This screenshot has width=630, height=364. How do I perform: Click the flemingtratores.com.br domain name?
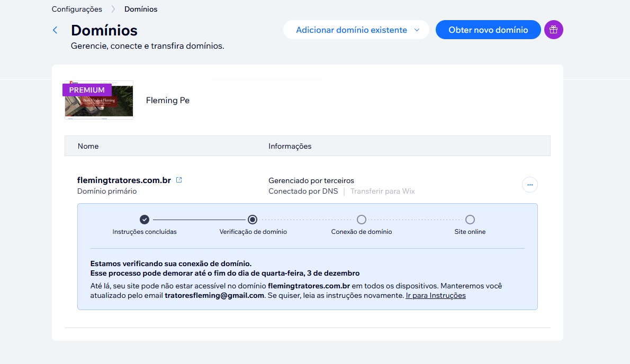pos(124,180)
